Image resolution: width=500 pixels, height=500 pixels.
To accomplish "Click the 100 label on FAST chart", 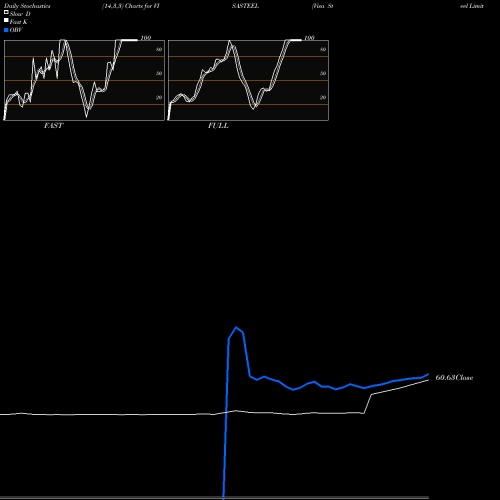I will click(146, 38).
